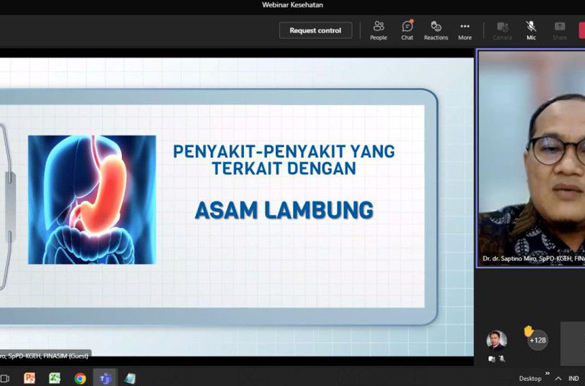The width and height of the screenshot is (585, 386).
Task: Open Task View on the taskbar
Action: 4,378
